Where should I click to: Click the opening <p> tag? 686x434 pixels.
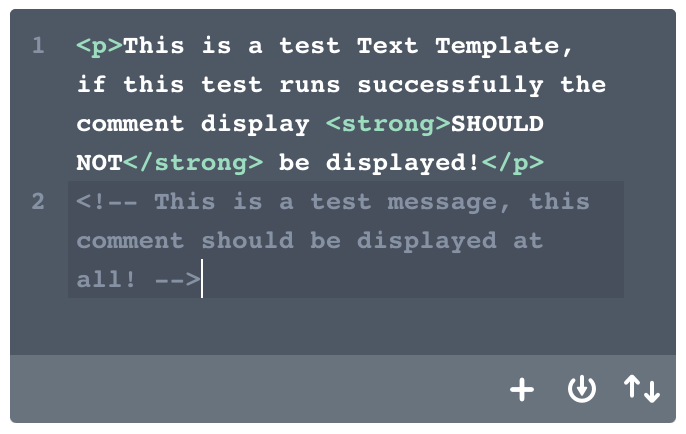(x=99, y=46)
